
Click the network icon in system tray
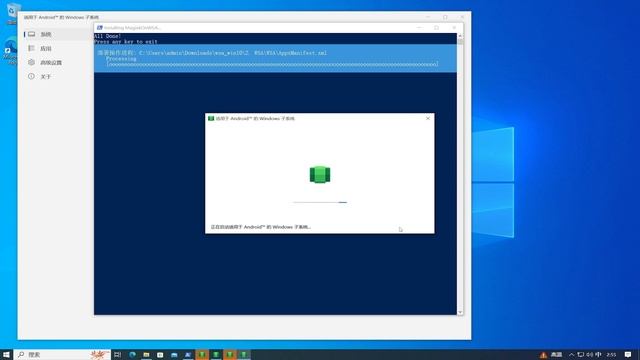(x=580, y=355)
